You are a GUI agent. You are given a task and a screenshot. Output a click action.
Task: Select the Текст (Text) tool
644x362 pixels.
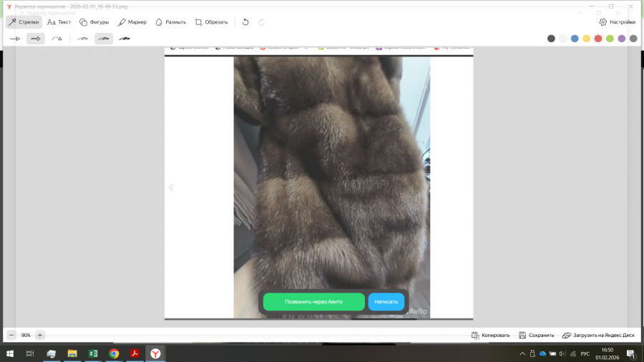tap(59, 22)
